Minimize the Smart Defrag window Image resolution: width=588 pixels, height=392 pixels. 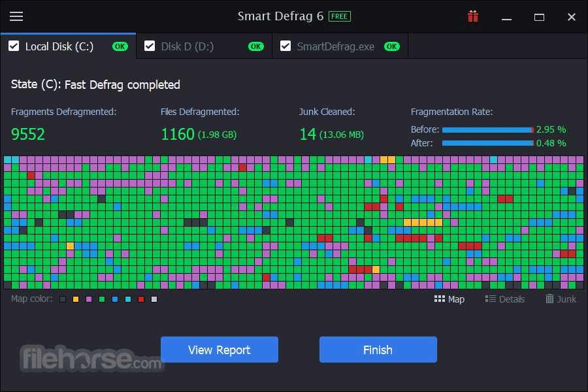506,17
